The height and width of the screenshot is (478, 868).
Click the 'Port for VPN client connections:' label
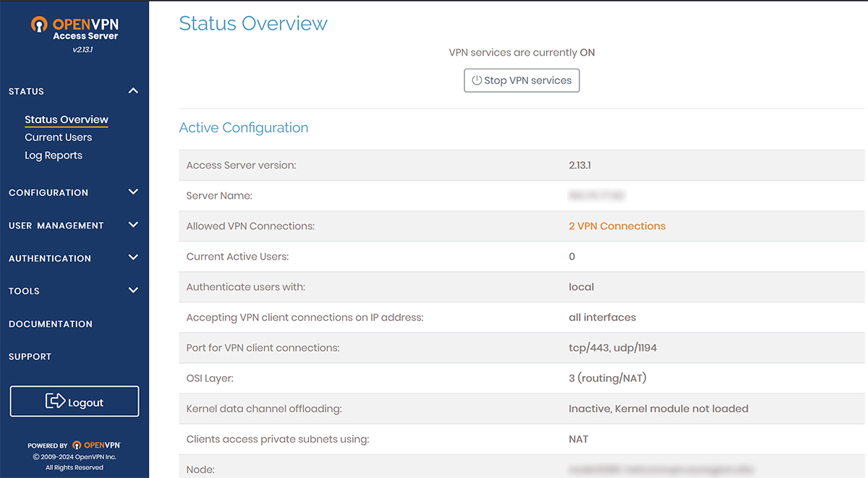pyautogui.click(x=263, y=348)
